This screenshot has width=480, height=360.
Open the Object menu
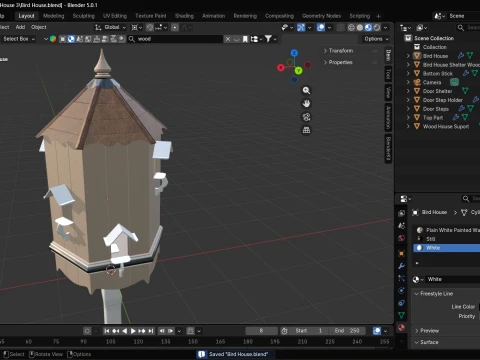point(39,27)
